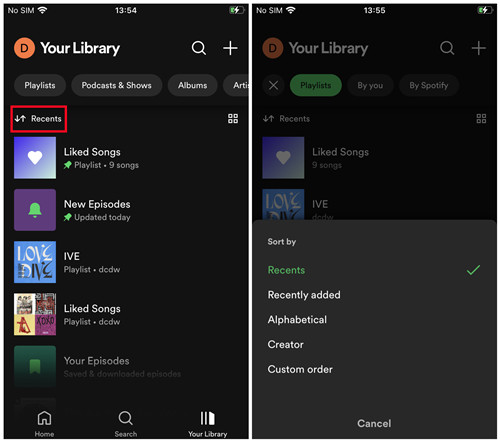Open New Episodes row

(127, 210)
